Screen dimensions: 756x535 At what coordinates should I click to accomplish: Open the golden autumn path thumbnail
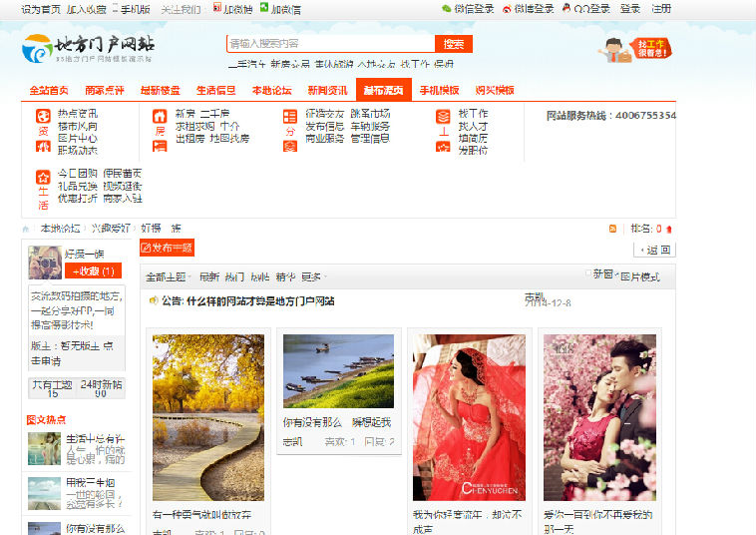coord(208,417)
